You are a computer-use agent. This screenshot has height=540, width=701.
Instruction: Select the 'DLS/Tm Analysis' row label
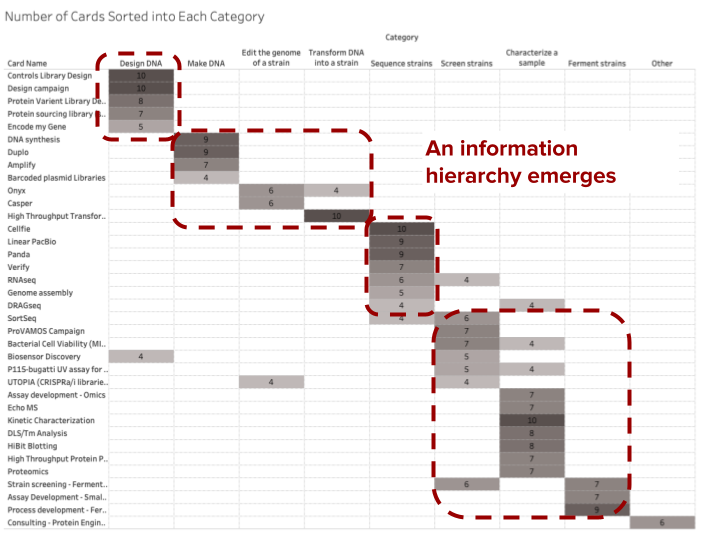pyautogui.click(x=37, y=433)
